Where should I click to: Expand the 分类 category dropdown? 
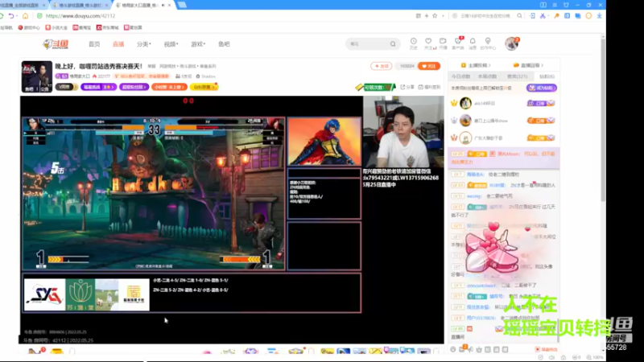click(x=144, y=44)
